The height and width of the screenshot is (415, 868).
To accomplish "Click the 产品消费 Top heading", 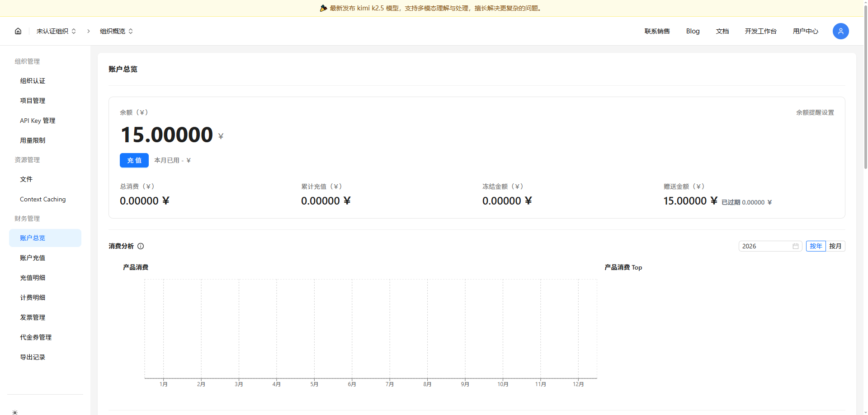I will [623, 267].
